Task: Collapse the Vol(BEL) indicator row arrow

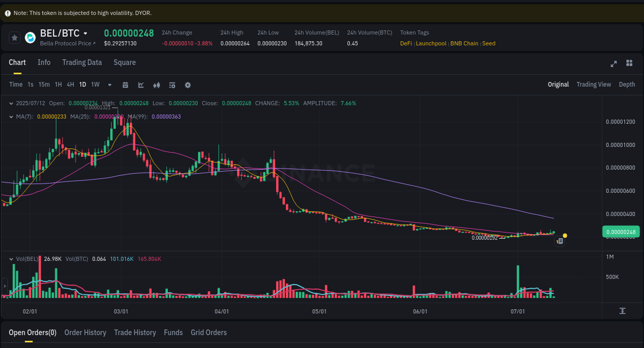Action: [11, 259]
